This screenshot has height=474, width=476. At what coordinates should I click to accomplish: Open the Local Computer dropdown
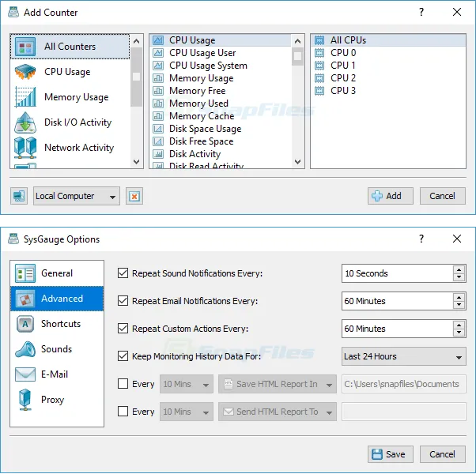point(77,196)
